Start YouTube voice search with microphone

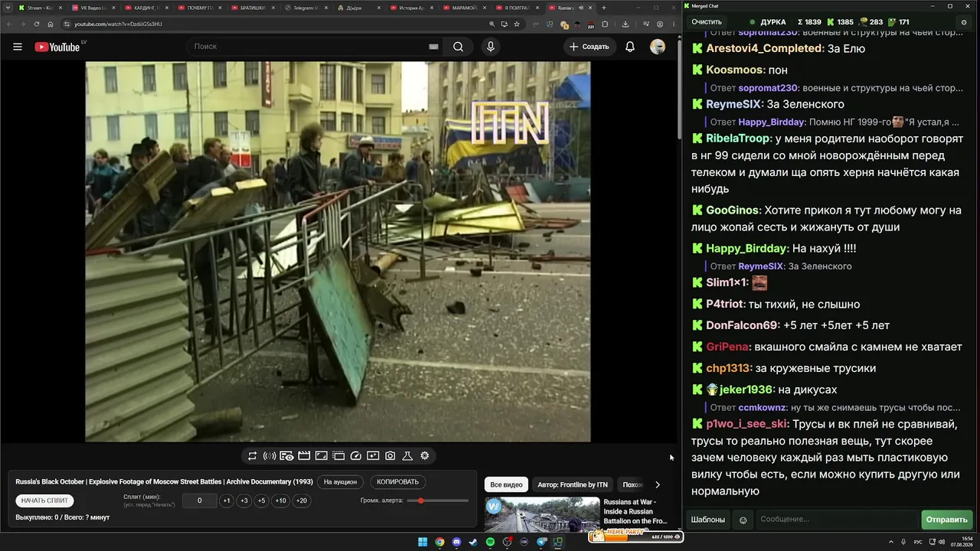tap(491, 47)
